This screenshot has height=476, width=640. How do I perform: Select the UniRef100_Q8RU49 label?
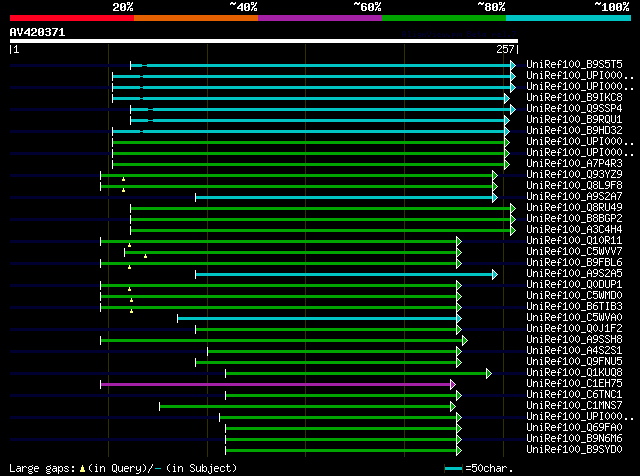(574, 208)
